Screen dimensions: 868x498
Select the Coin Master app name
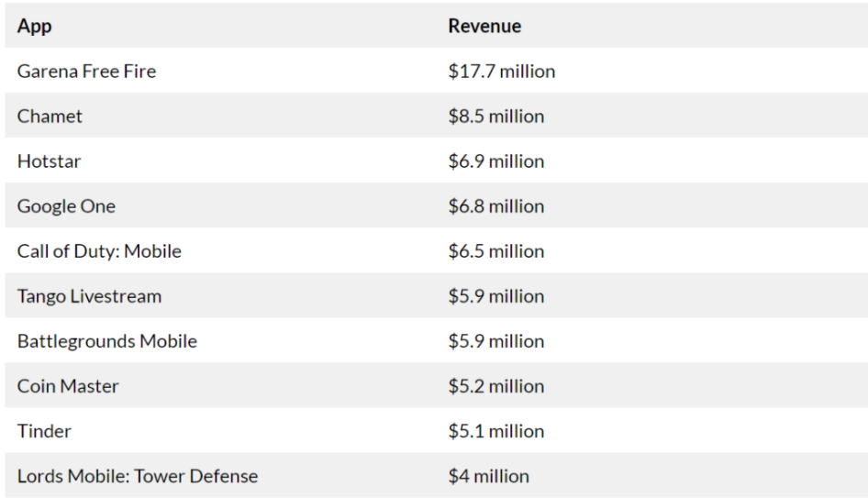(68, 385)
